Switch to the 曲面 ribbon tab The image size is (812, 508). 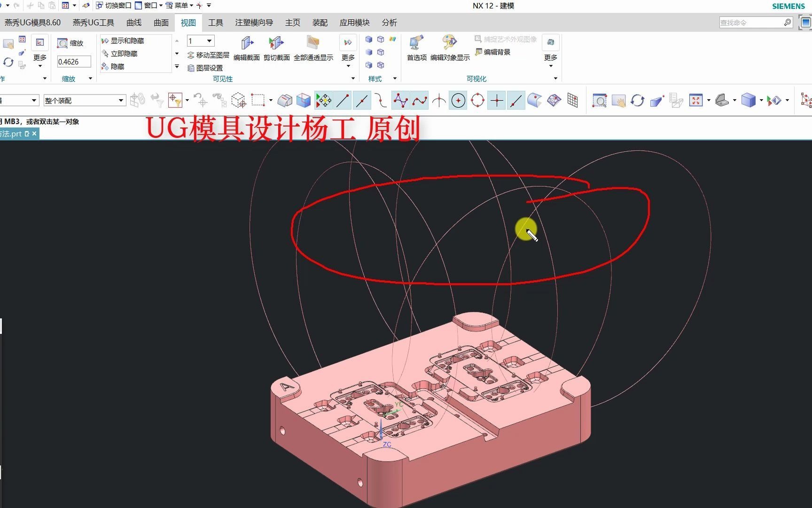pyautogui.click(x=161, y=23)
